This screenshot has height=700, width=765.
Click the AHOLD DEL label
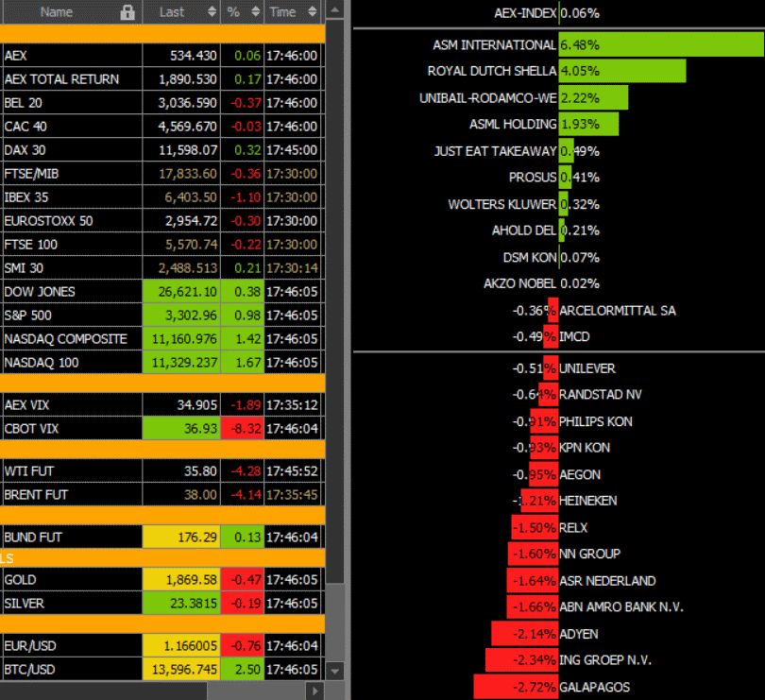pos(524,230)
